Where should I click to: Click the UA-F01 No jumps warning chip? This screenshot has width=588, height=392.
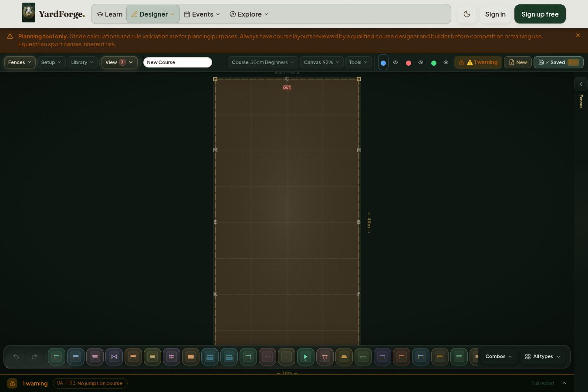[x=90, y=383]
